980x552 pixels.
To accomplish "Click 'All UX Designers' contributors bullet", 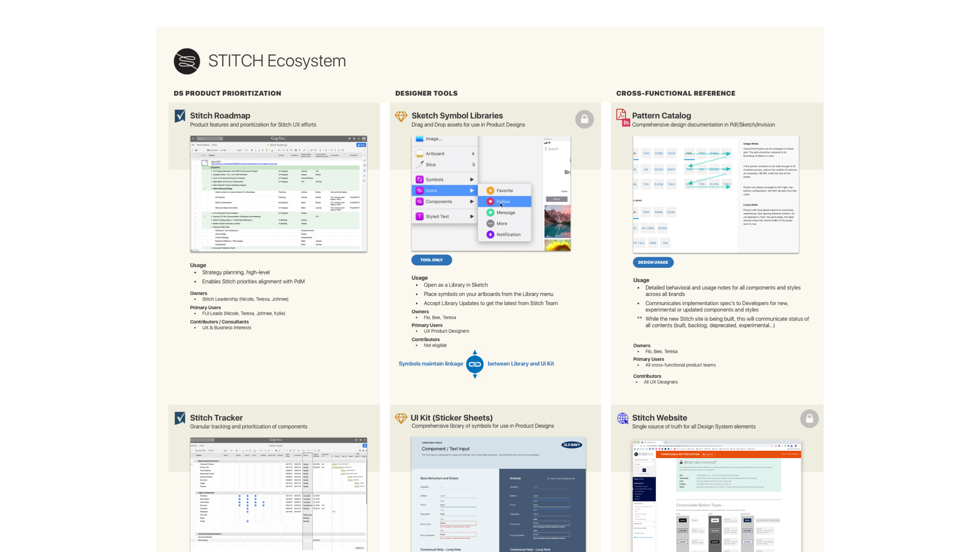I will coord(661,382).
